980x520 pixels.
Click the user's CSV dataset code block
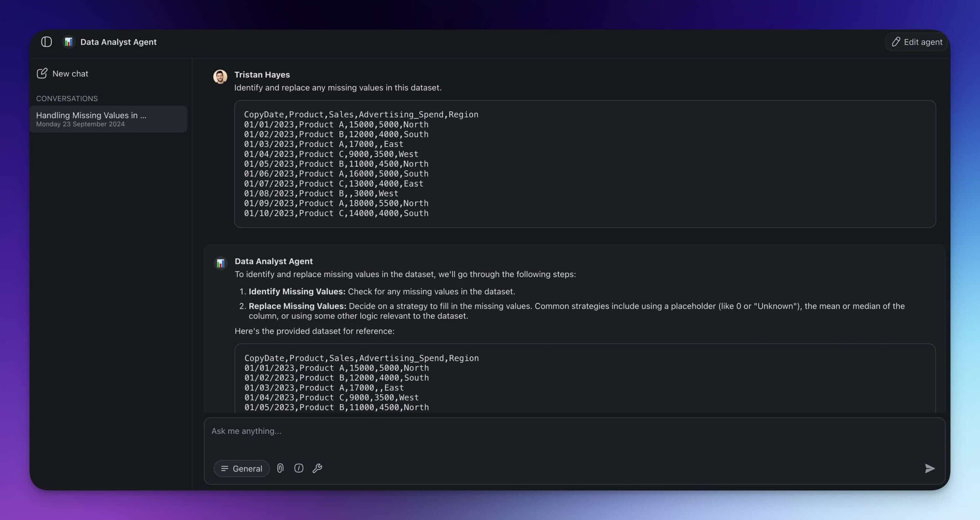click(x=585, y=164)
